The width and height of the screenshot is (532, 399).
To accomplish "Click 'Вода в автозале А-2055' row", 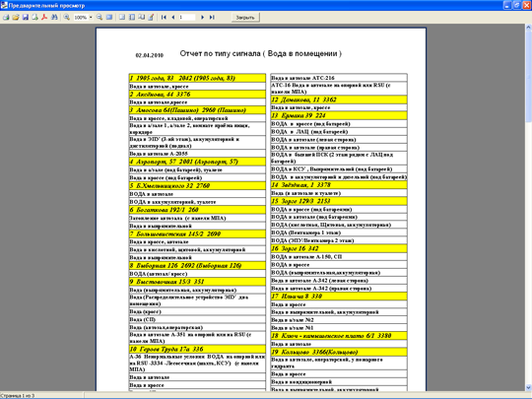I will click(x=197, y=154).
